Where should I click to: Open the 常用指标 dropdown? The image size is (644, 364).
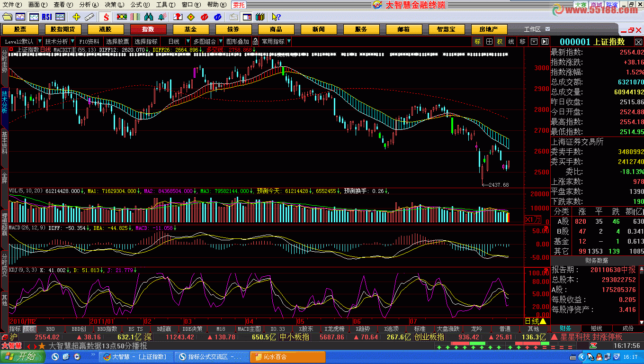[x=289, y=42]
